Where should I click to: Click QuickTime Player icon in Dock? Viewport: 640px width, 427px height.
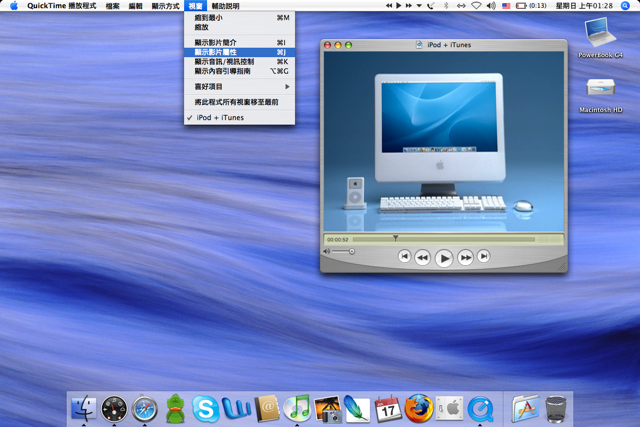point(480,409)
